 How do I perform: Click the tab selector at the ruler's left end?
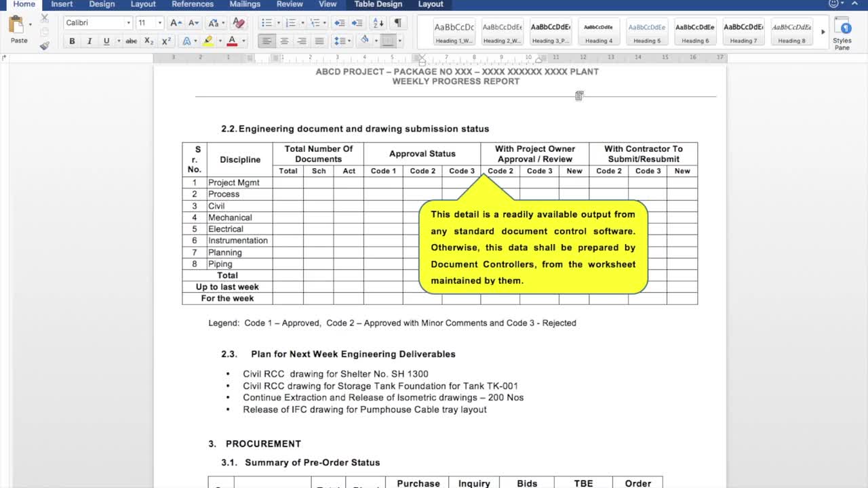coord(4,58)
